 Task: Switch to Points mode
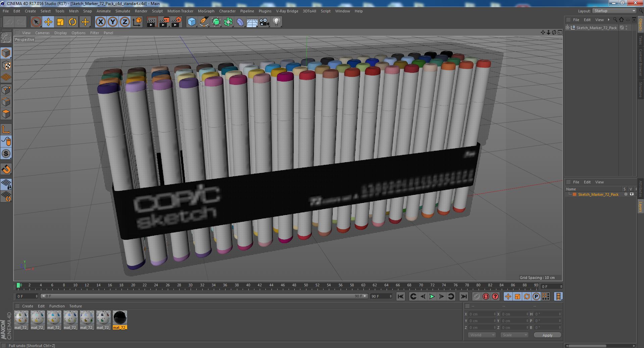click(x=6, y=90)
